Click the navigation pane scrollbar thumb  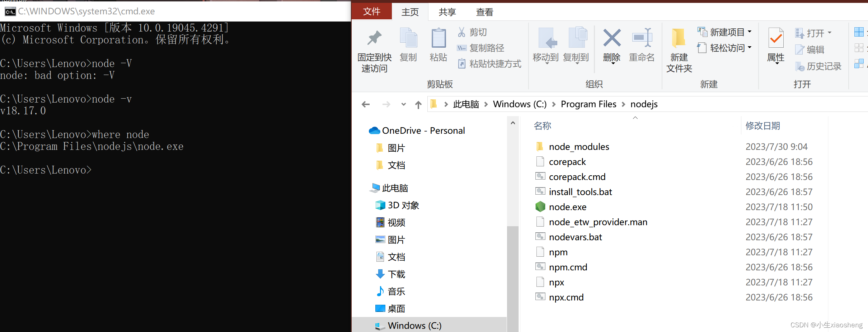pyautogui.click(x=513, y=279)
